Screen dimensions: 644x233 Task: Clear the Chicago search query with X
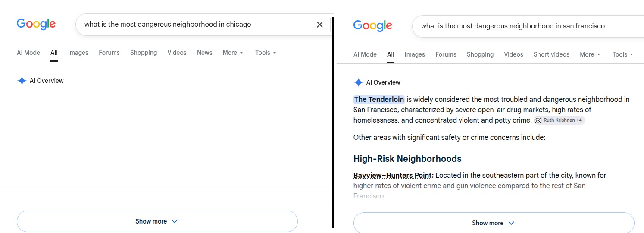[x=320, y=25]
